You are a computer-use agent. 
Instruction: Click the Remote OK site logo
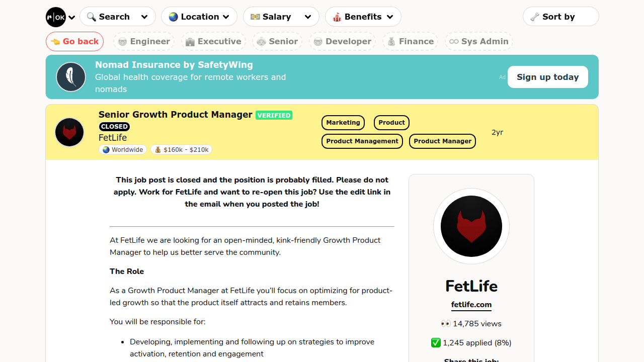point(56,17)
